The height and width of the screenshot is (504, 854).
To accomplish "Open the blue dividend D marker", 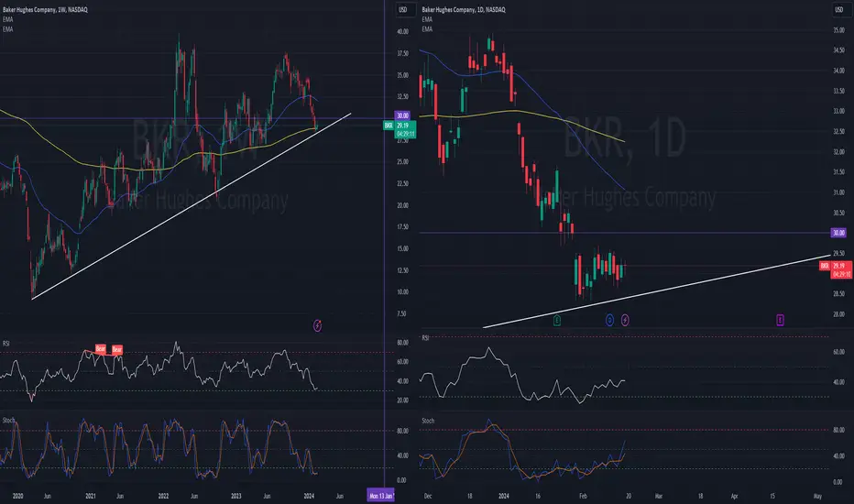I will (x=609, y=321).
